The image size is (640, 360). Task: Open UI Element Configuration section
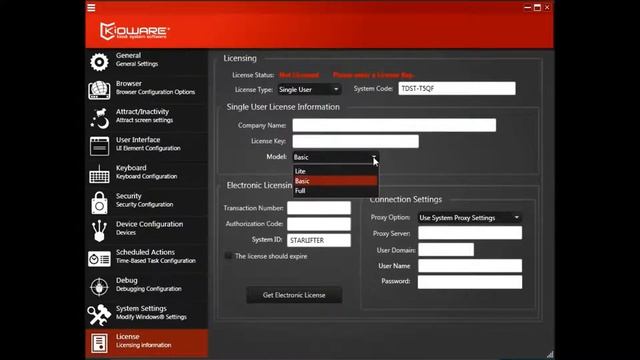coord(147,146)
